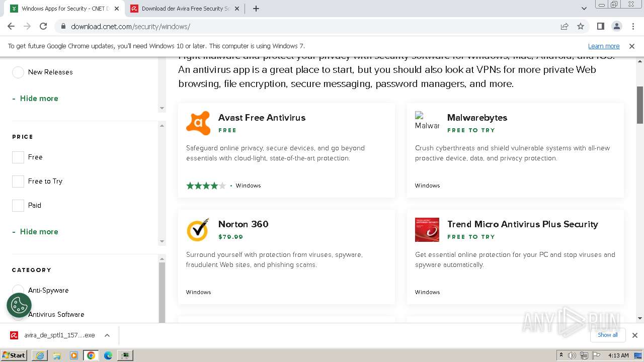This screenshot has width=644, height=362.
Task: Click the sort filter scroll down arrow
Action: 162,108
